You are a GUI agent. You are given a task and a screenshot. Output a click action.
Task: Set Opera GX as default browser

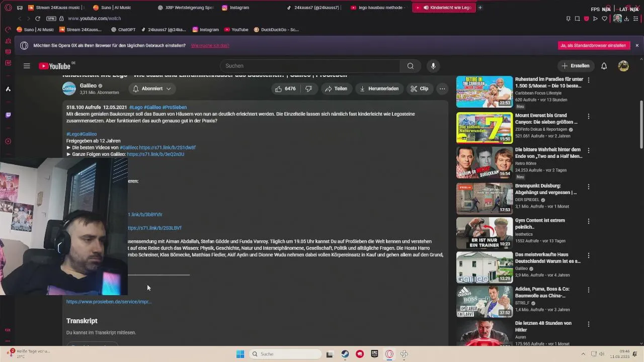[x=594, y=45]
